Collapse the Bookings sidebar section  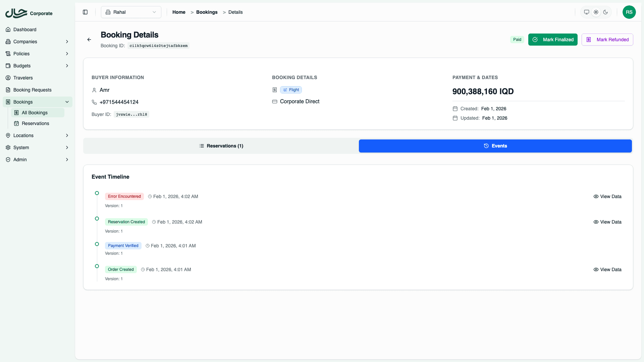(x=67, y=102)
